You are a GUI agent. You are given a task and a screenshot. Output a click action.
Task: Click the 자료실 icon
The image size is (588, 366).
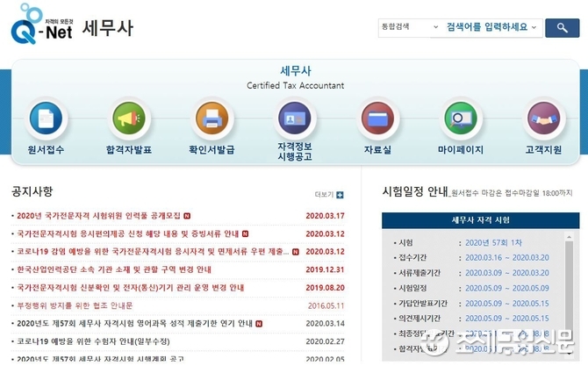[378, 119]
